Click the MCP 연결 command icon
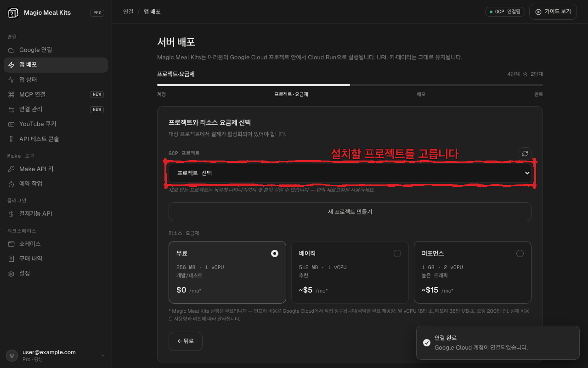Image resolution: width=588 pixels, height=368 pixels. tap(11, 94)
